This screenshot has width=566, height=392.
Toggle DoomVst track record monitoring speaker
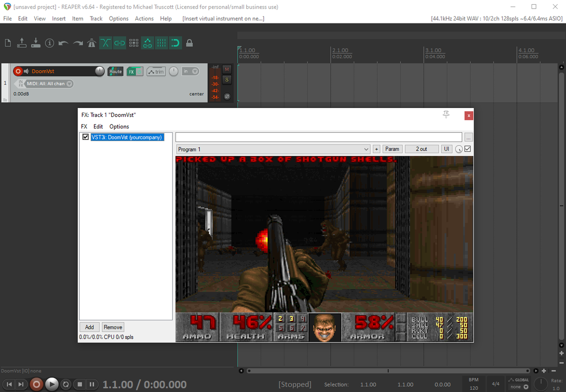coord(26,71)
